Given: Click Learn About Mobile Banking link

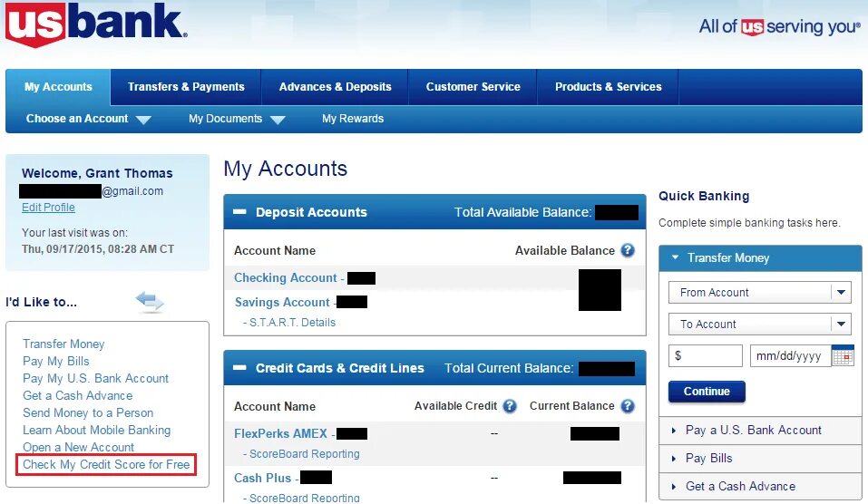Looking at the screenshot, I should [96, 430].
